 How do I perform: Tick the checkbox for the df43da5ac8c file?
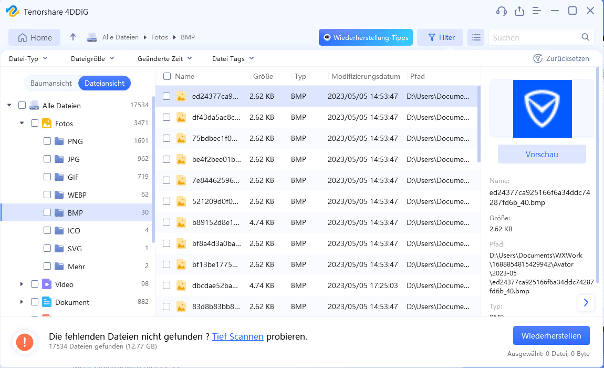tap(166, 117)
